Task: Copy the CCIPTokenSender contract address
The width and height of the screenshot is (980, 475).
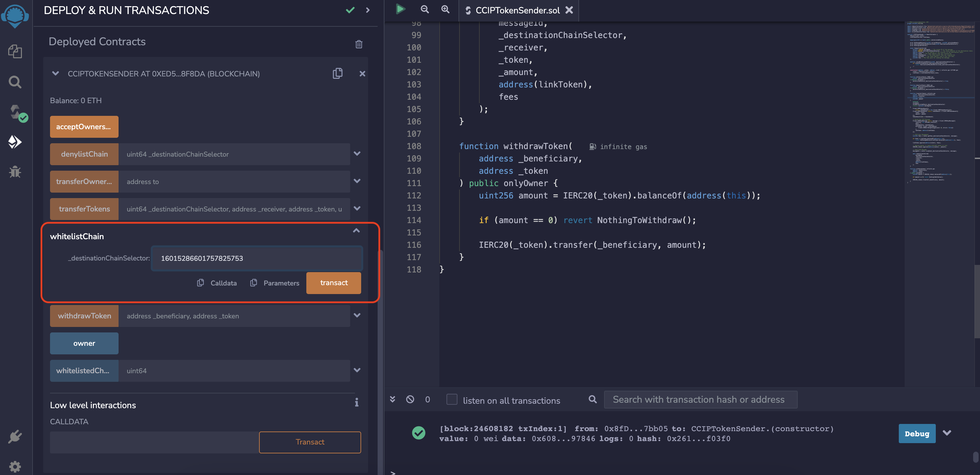Action: 338,73
